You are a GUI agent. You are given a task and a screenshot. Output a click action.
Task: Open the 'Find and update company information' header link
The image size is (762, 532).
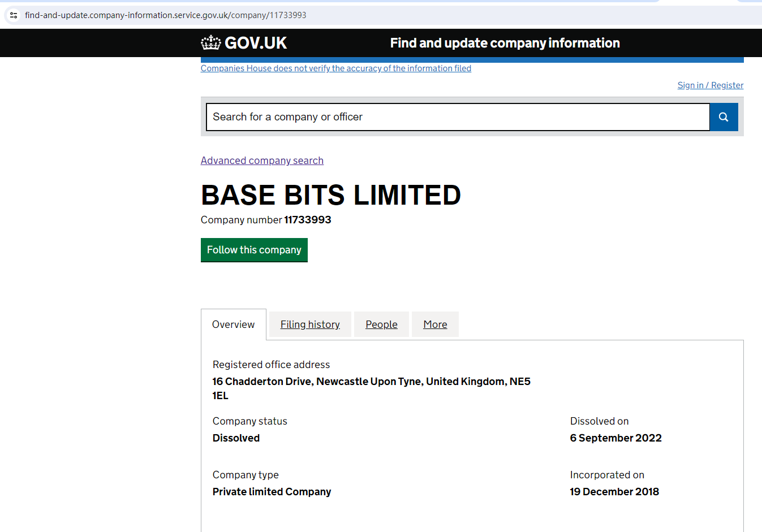pyautogui.click(x=505, y=43)
